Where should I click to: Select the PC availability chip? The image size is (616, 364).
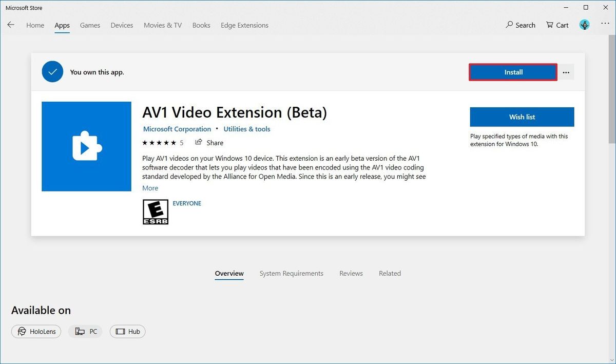pos(85,331)
